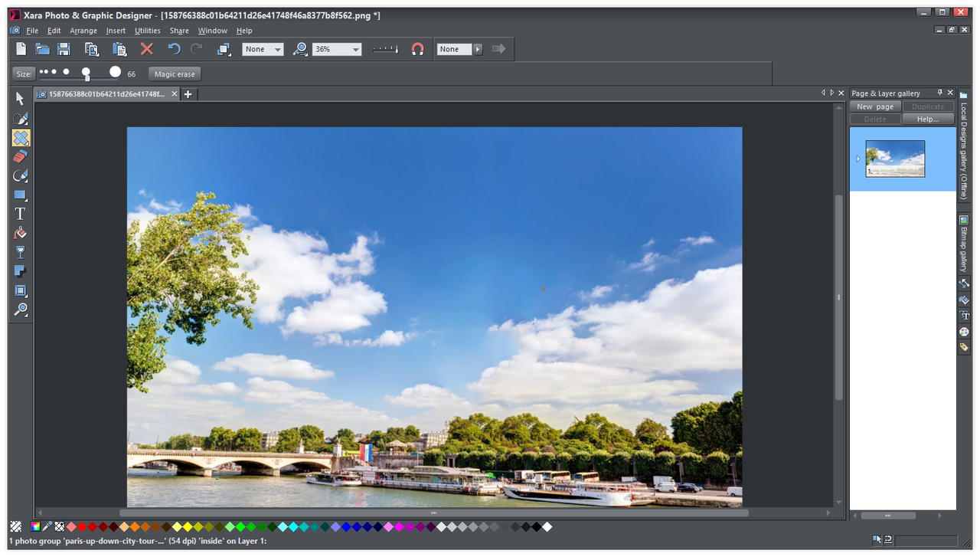Viewport: 980px width, 557px height.
Task: Click the Paste clipboard icon
Action: (x=119, y=49)
